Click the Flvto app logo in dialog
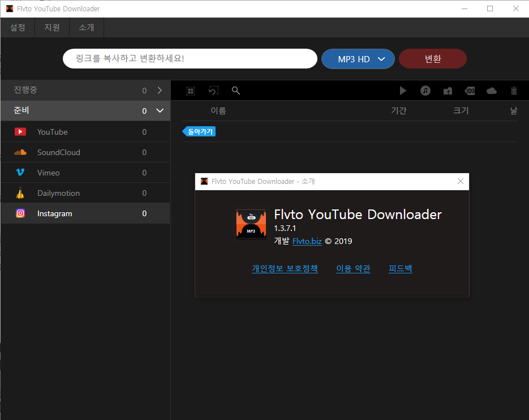Screen dimensions: 529x420 click(251, 224)
